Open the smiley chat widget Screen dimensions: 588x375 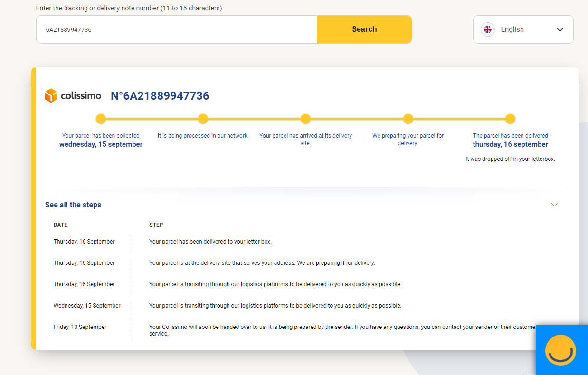pyautogui.click(x=560, y=350)
